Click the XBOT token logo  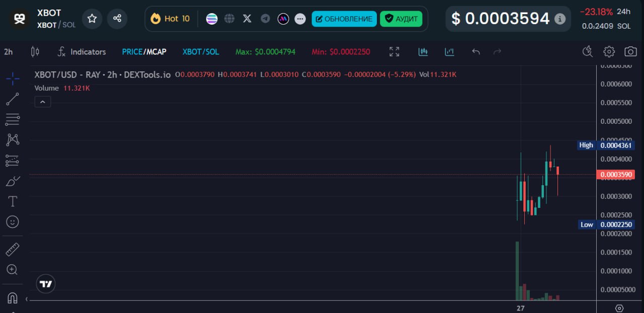point(20,19)
